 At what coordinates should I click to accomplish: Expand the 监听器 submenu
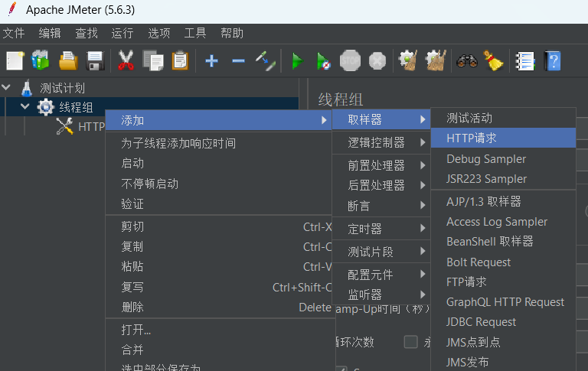(x=381, y=295)
